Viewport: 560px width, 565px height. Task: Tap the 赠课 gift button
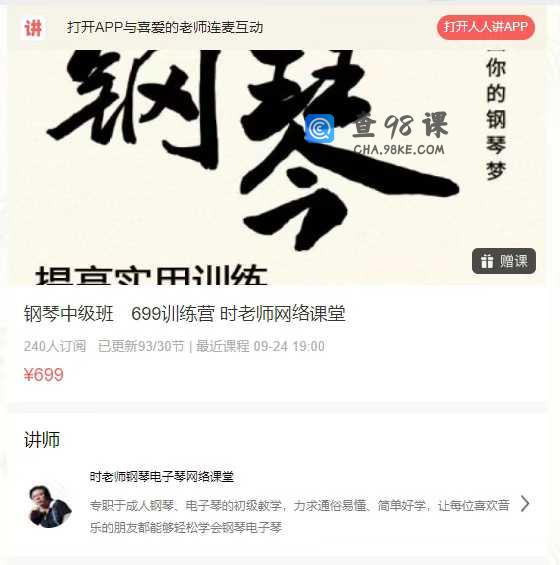[504, 261]
